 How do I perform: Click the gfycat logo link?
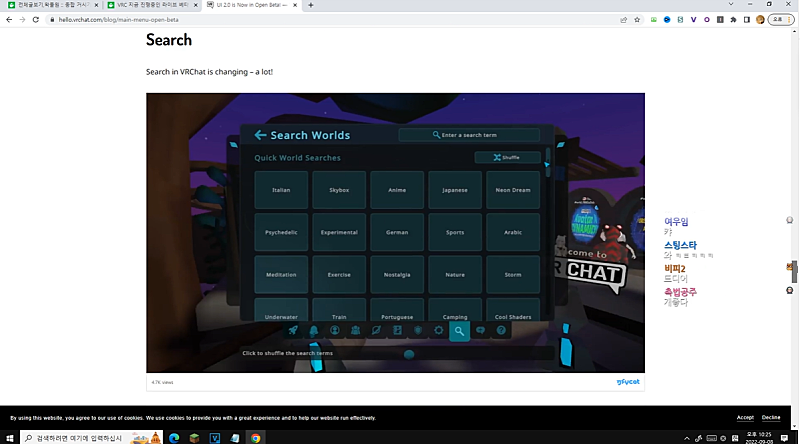628,382
